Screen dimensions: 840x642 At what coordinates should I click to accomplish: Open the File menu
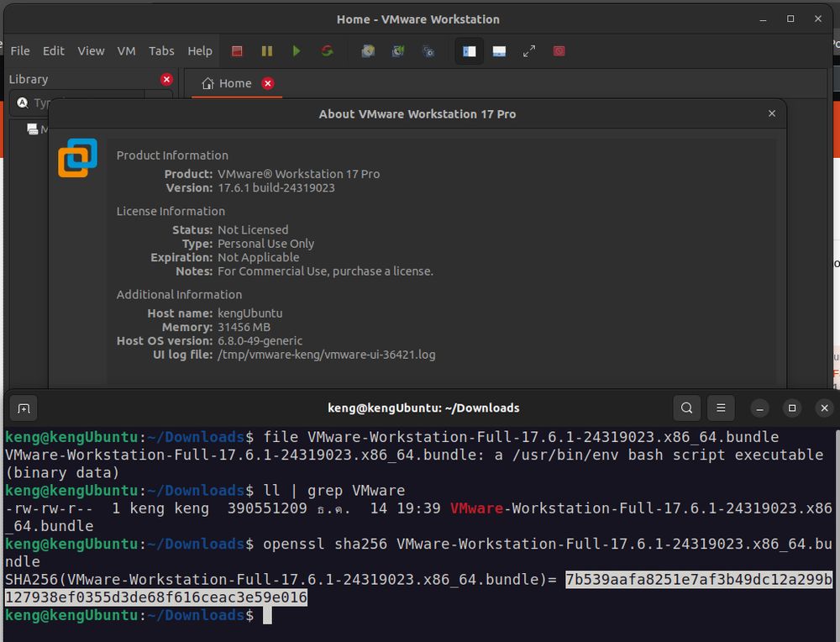click(20, 51)
